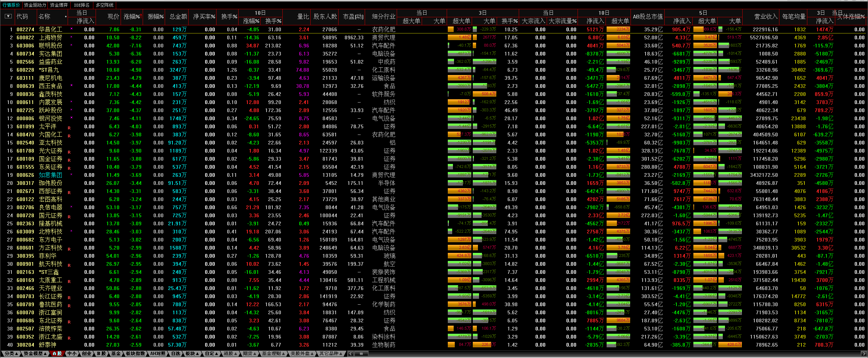Image resolution: width=868 pixels, height=358 pixels.
Task: Select the 创业 bottom tab
Action: pyautogui.click(x=87, y=354)
